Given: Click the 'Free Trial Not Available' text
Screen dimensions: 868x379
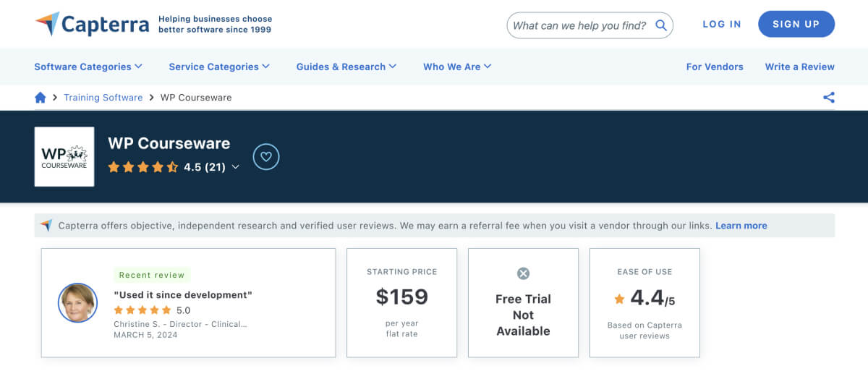Looking at the screenshot, I should pyautogui.click(x=523, y=315).
